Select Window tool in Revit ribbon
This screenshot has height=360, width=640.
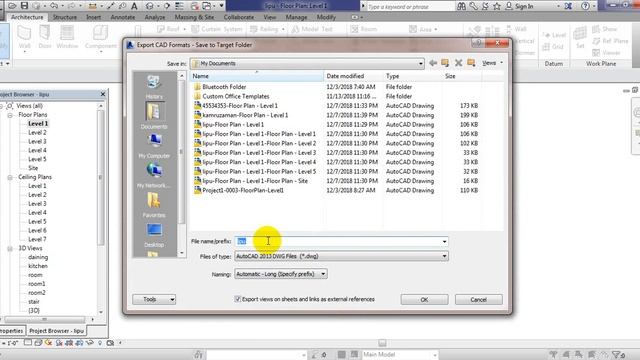click(67, 37)
